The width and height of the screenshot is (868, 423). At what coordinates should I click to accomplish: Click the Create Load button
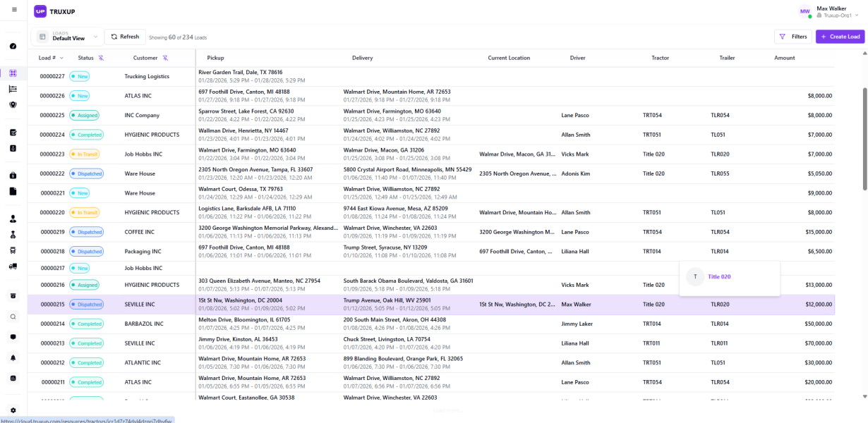click(840, 37)
